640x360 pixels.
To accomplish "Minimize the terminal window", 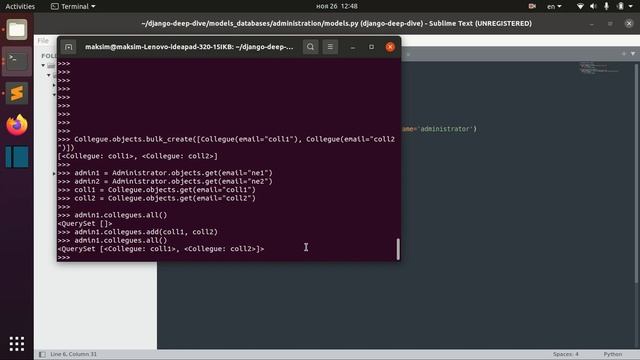I will [x=353, y=47].
